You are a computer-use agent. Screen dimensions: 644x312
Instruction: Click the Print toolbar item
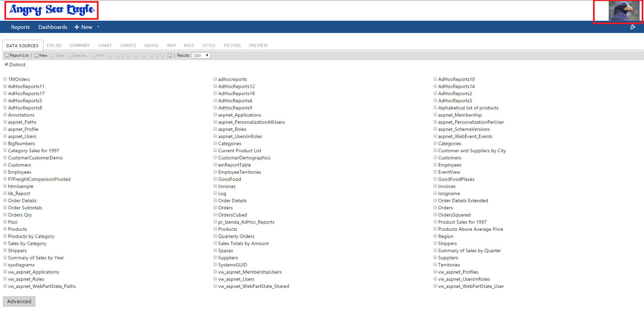(x=98, y=55)
